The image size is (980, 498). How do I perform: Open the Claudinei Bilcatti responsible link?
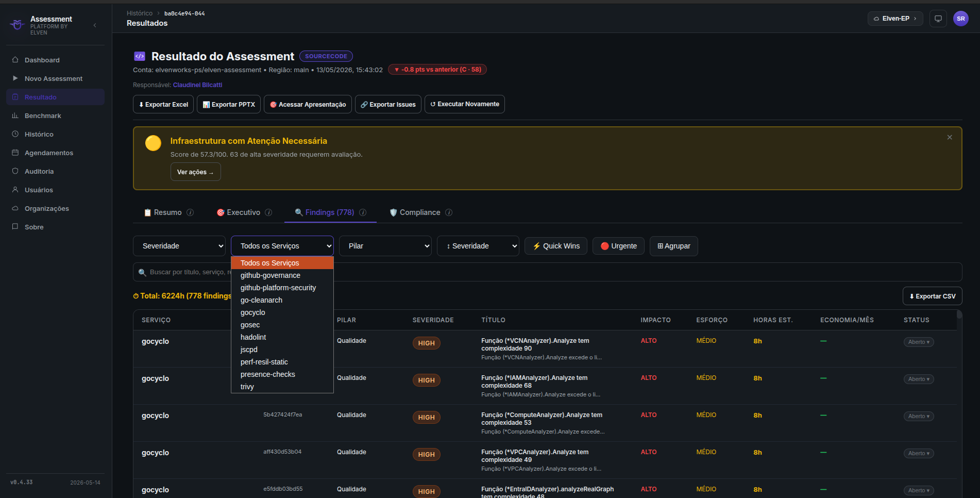[x=197, y=85]
